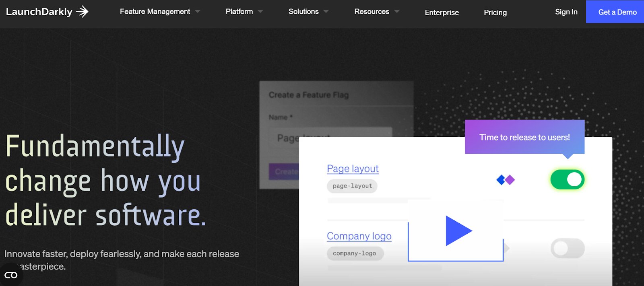
Task: Expand the Resources dropdown arrow
Action: (397, 12)
